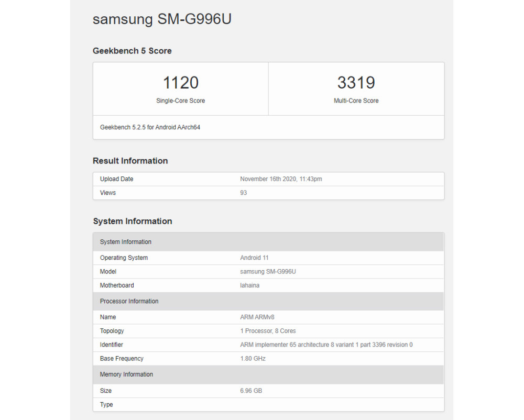This screenshot has width=524, height=420.
Task: Click the topology value 1 Processor, 8 Cores
Action: coord(268,331)
